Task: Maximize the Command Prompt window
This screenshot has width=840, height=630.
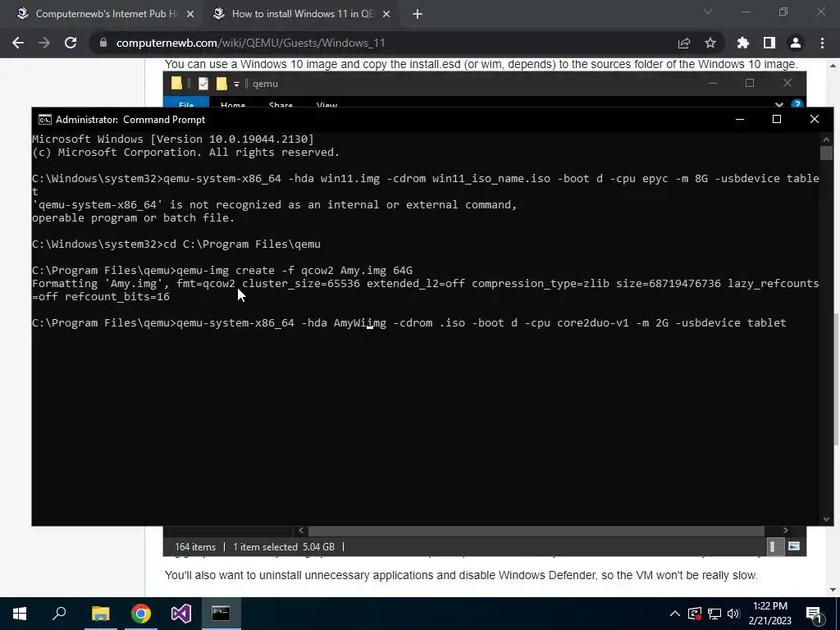Action: 777,119
